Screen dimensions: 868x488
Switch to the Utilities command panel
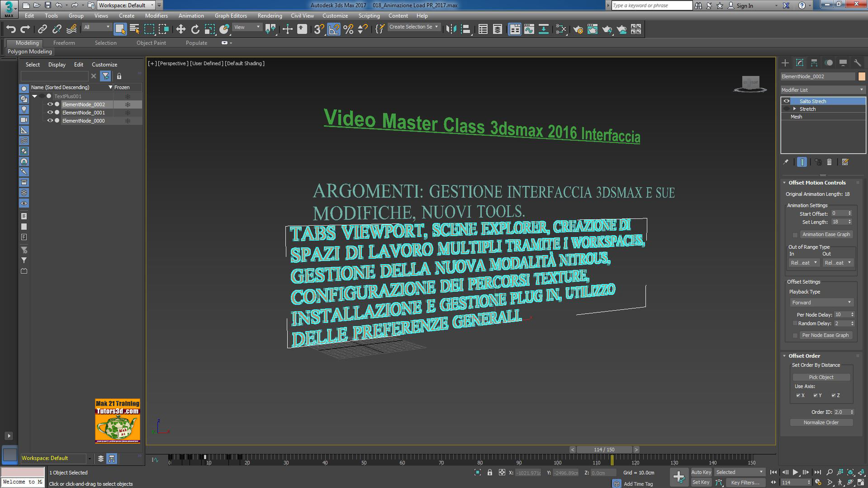[857, 63]
